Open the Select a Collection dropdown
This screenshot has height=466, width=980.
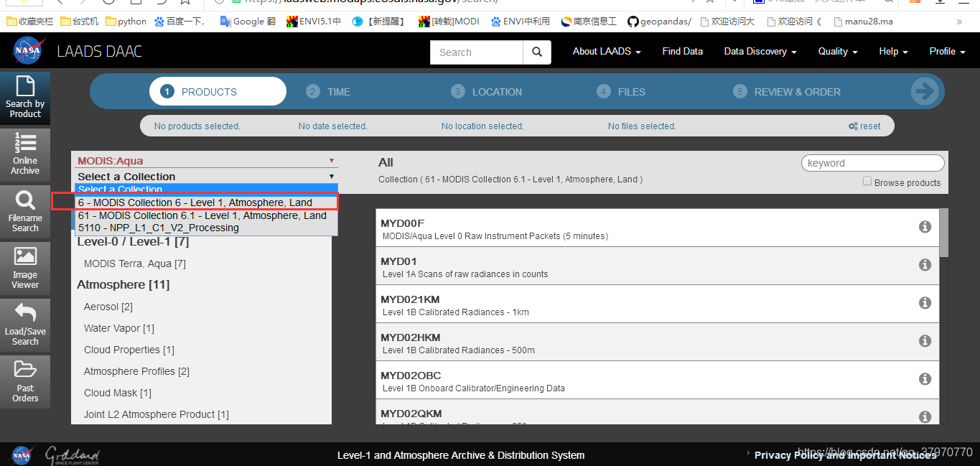pos(205,176)
